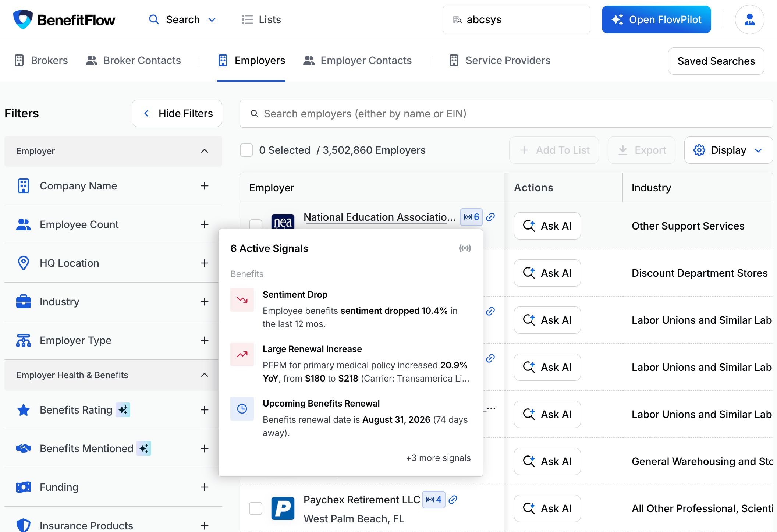Expand the Employer Type filter with plus
Viewport: 777px width, 532px height.
205,340
